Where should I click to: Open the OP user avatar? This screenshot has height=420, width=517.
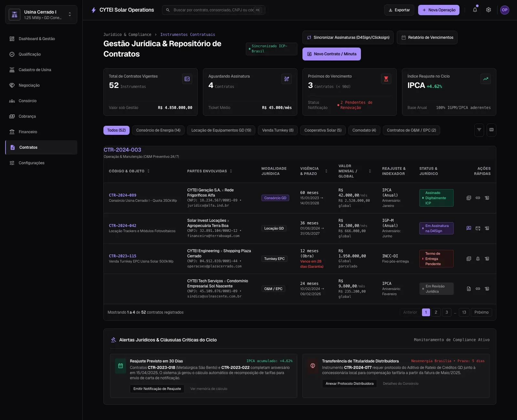tap(505, 10)
